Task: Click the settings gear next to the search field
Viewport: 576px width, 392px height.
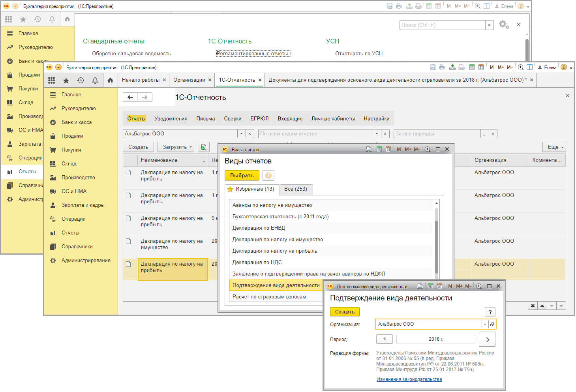Action: point(504,25)
